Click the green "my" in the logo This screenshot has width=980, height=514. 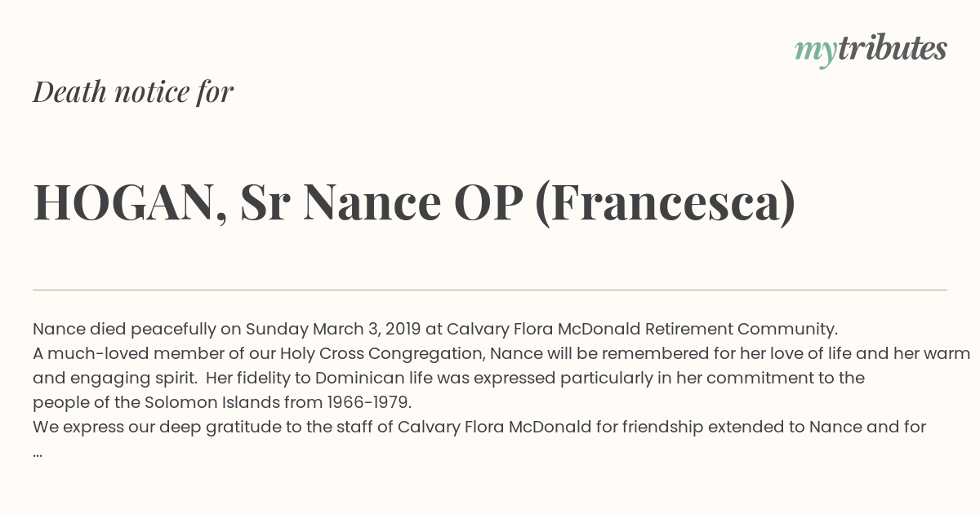(x=815, y=51)
